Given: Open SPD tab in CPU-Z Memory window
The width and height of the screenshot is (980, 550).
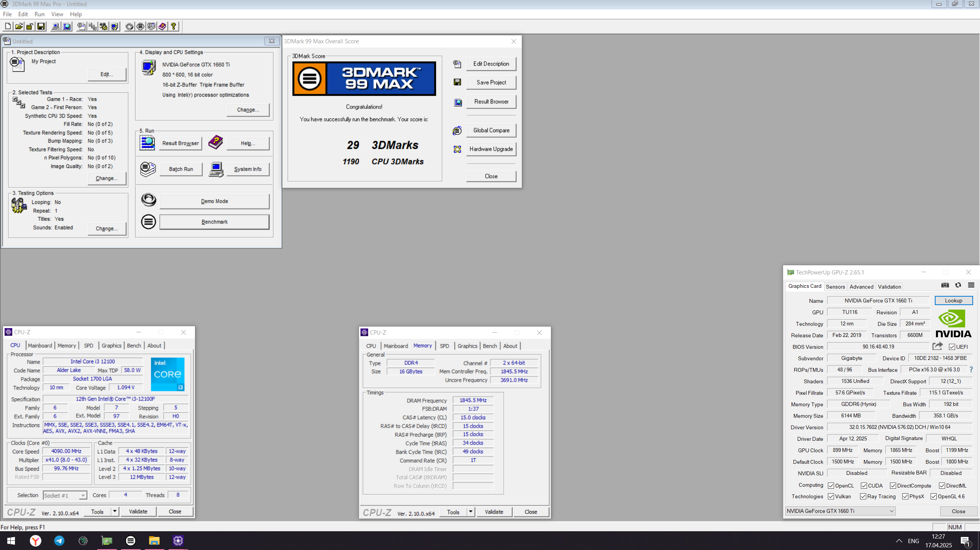Looking at the screenshot, I should click(x=444, y=346).
